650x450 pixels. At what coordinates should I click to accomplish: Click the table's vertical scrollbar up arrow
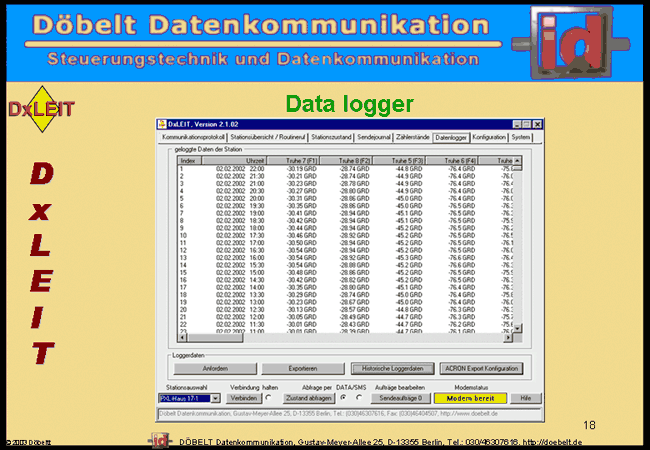tap(517, 160)
